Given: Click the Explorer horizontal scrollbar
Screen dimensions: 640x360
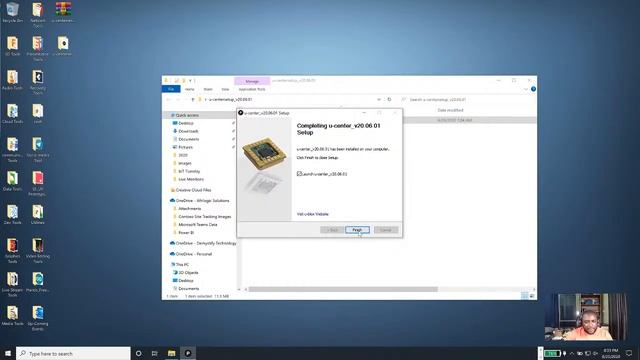Looking at the screenshot, I should [343, 289].
